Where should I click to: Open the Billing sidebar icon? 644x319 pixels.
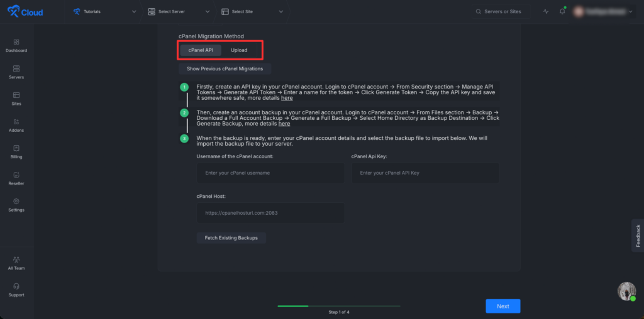16,148
